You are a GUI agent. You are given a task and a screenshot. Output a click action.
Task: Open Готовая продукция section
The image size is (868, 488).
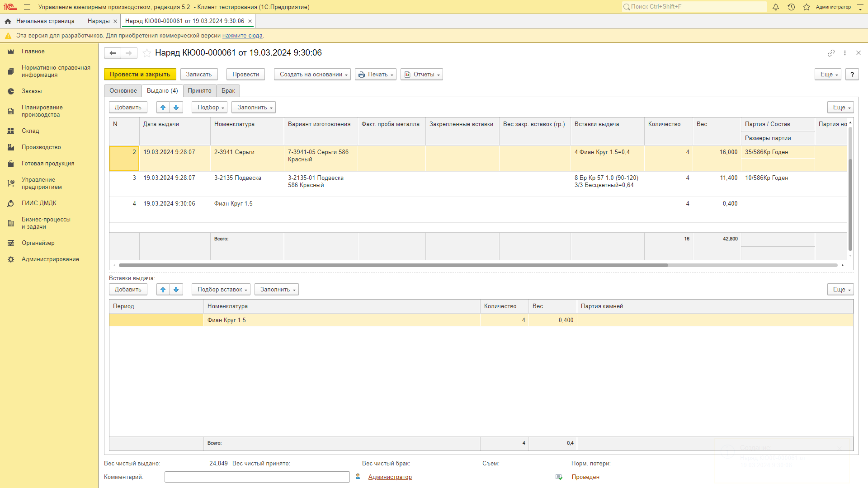pos(48,164)
